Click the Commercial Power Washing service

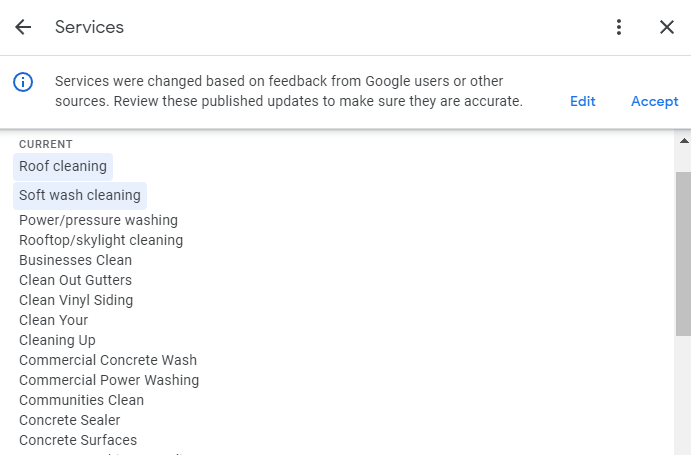(x=109, y=380)
